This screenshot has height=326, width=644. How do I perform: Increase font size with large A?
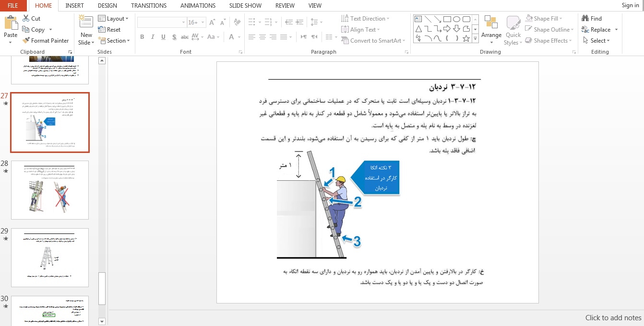click(x=213, y=23)
